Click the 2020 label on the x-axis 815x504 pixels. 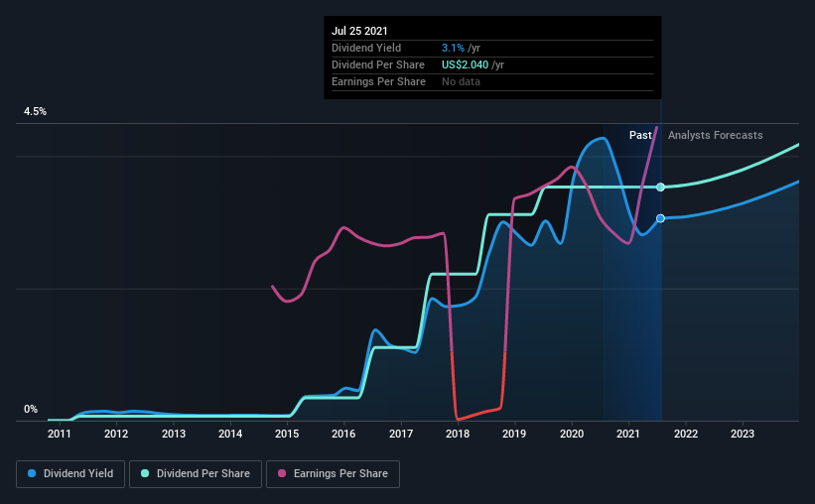point(572,434)
